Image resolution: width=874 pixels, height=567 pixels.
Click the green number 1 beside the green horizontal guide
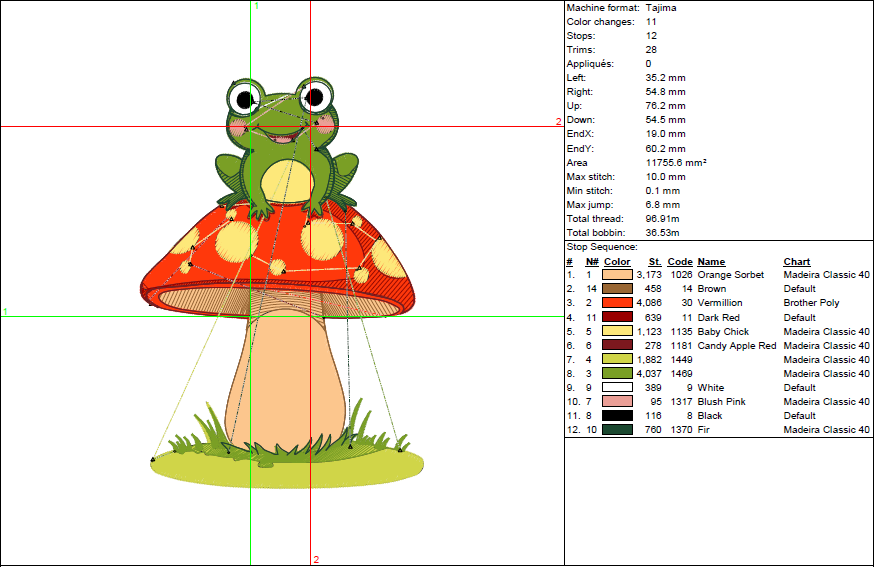tap(5, 312)
